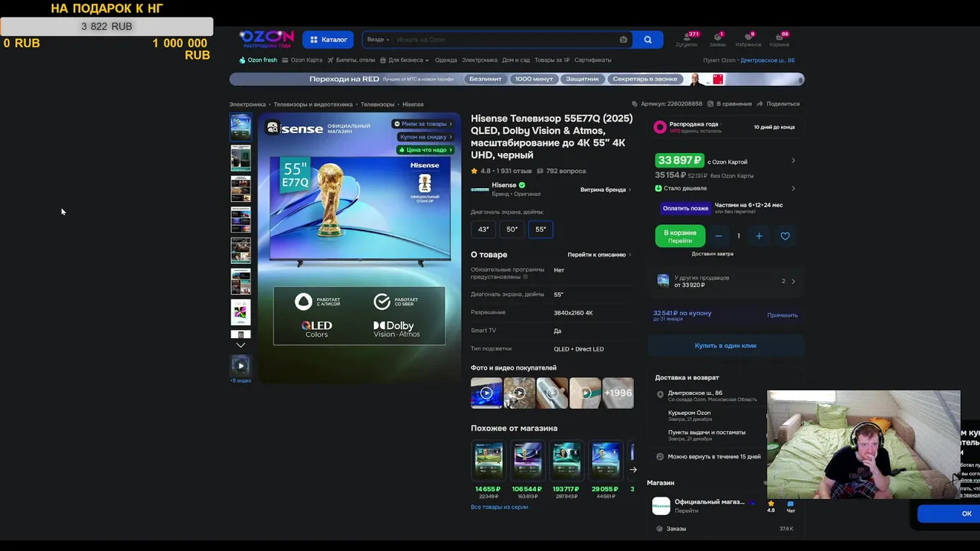Open Витрина бренда link
Image resolution: width=980 pixels, height=551 pixels.
606,190
